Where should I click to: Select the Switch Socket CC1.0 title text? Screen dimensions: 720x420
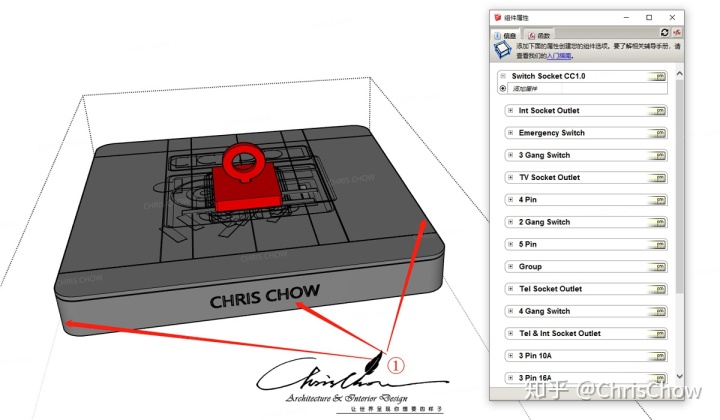[548, 76]
